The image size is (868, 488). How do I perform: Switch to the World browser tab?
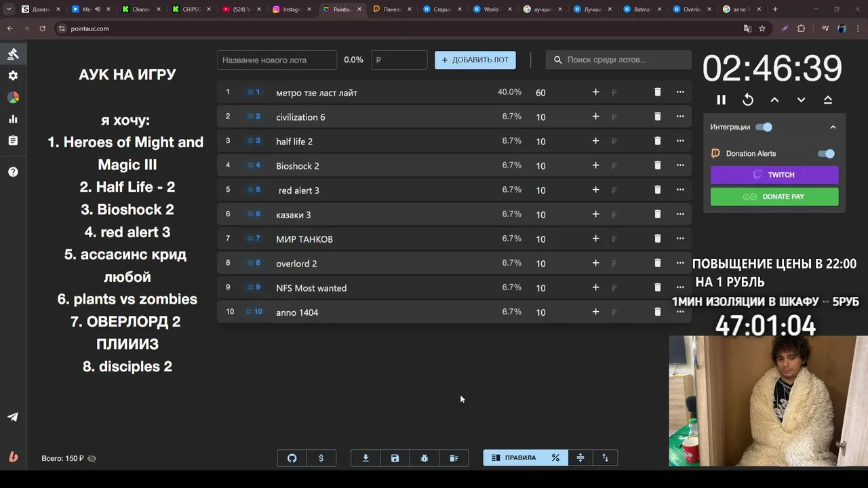[x=490, y=9]
